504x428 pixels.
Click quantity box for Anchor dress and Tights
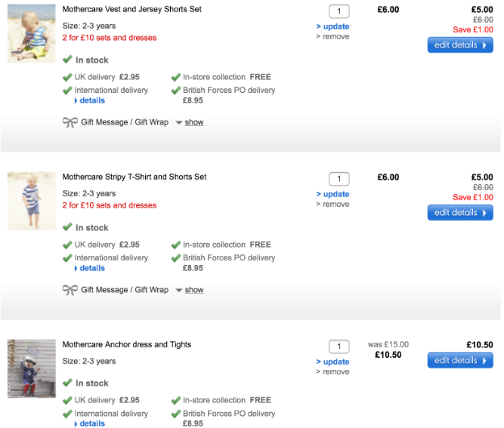pos(339,346)
